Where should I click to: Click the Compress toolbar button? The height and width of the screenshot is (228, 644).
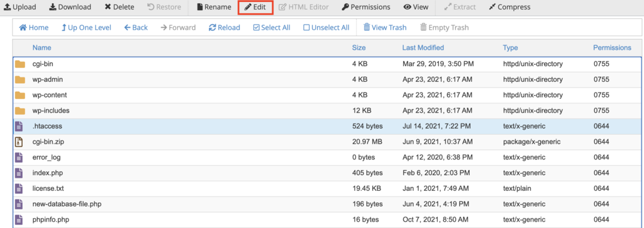509,7
